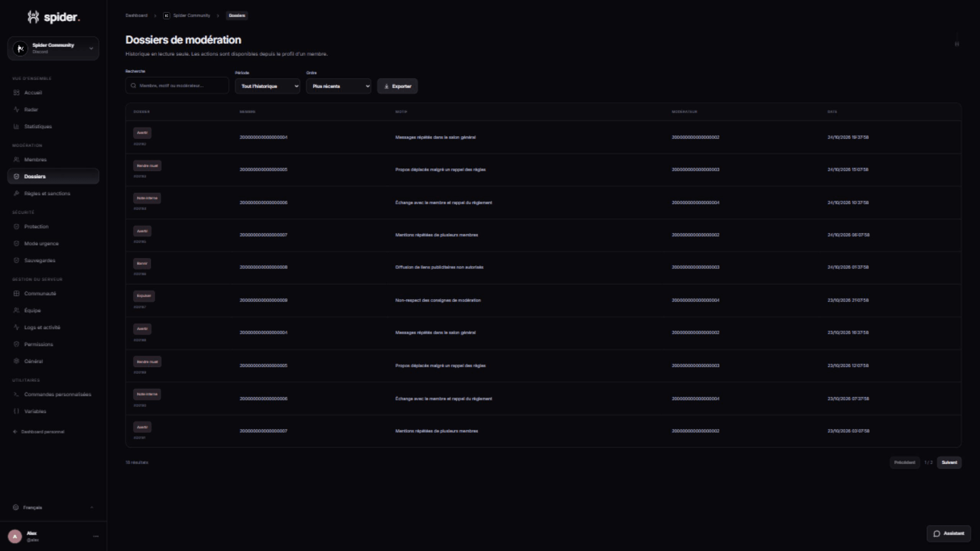Image resolution: width=980 pixels, height=551 pixels.
Task: Click the Précédent pagination button
Action: 904,462
